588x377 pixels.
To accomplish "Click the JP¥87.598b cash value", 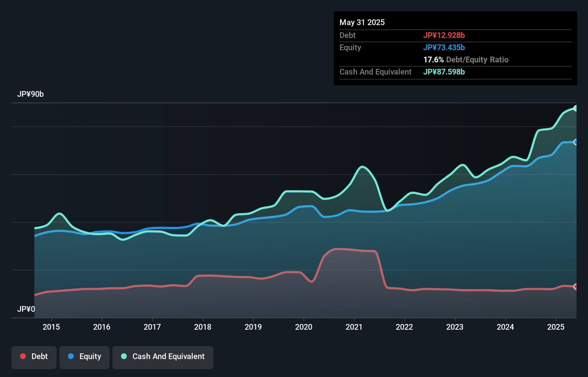I will 444,72.
